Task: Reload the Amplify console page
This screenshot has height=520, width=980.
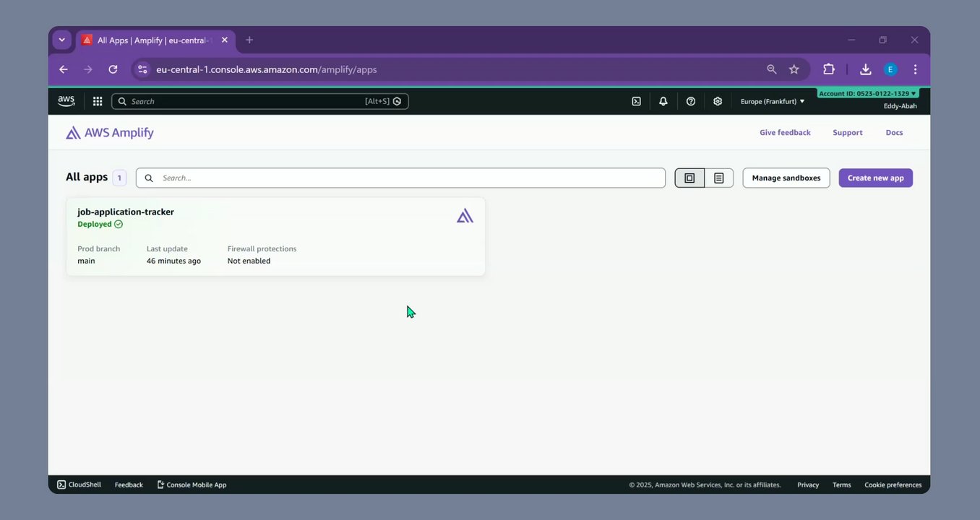Action: [x=113, y=69]
